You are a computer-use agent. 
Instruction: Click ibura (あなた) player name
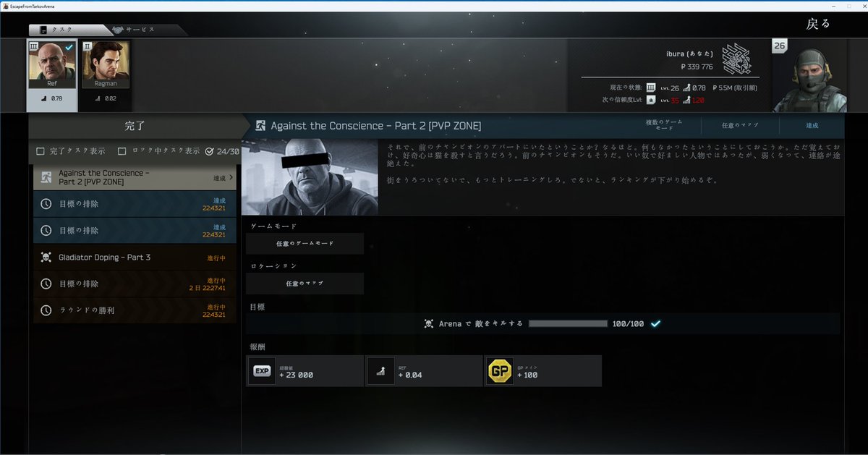point(689,54)
